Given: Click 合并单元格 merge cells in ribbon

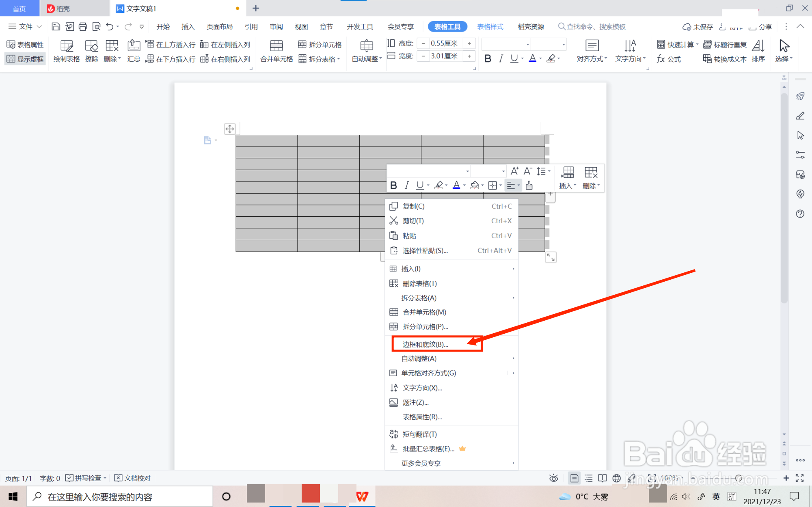Looking at the screenshot, I should (276, 51).
